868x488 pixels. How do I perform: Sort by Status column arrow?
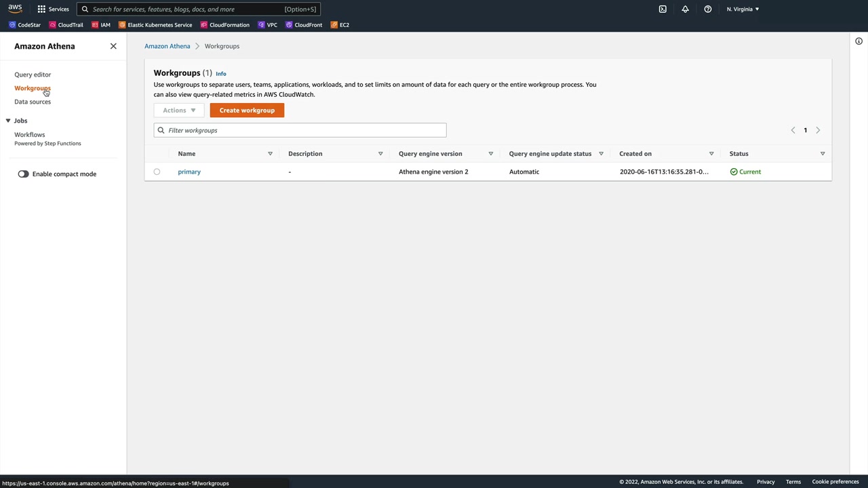(823, 154)
